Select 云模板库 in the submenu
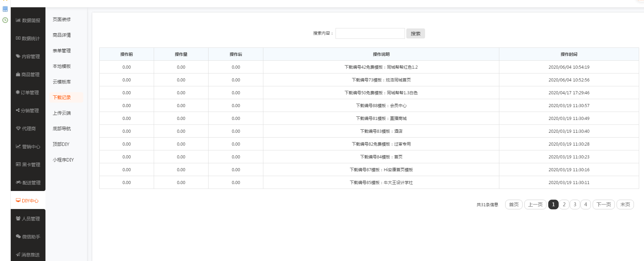Image resolution: width=644 pixels, height=261 pixels. coord(62,82)
